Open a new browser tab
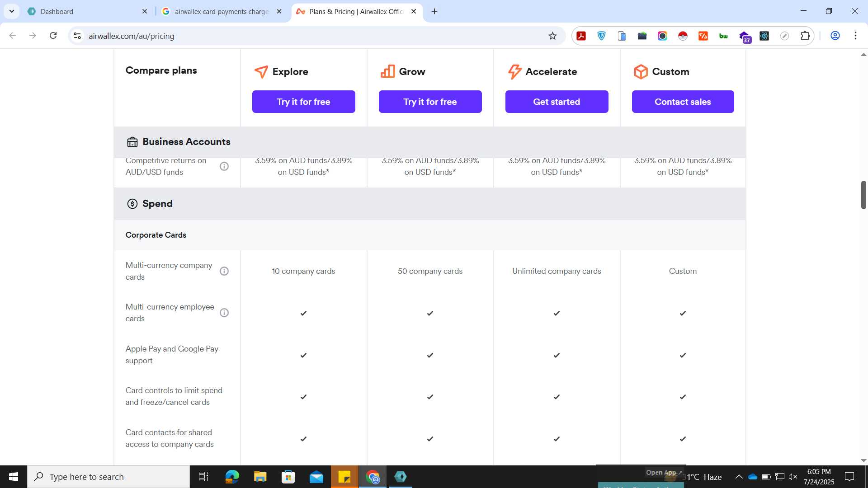Viewport: 868px width, 488px height. click(434, 11)
